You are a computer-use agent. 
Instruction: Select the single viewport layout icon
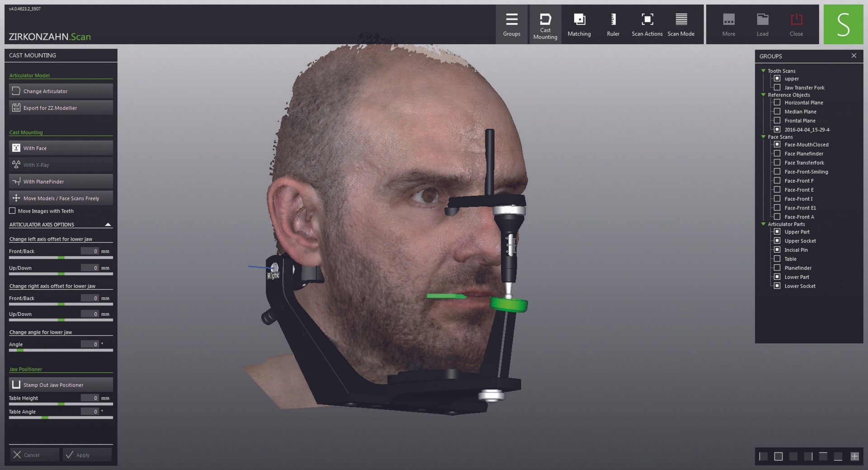tap(778, 456)
